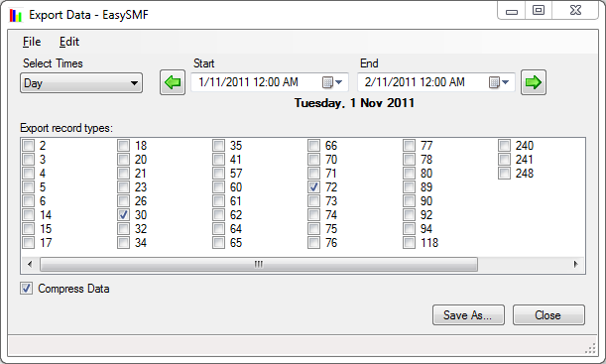This screenshot has height=364, width=606.
Task: Check record type 241
Action: tap(504, 160)
